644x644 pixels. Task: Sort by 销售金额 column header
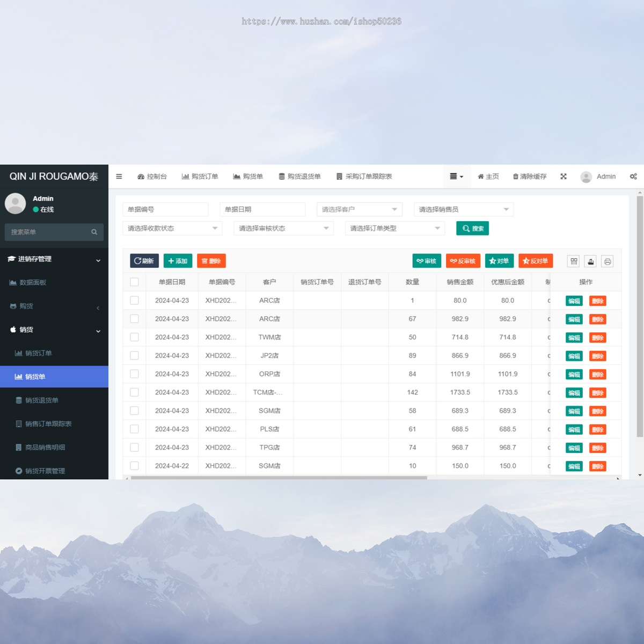coord(460,282)
